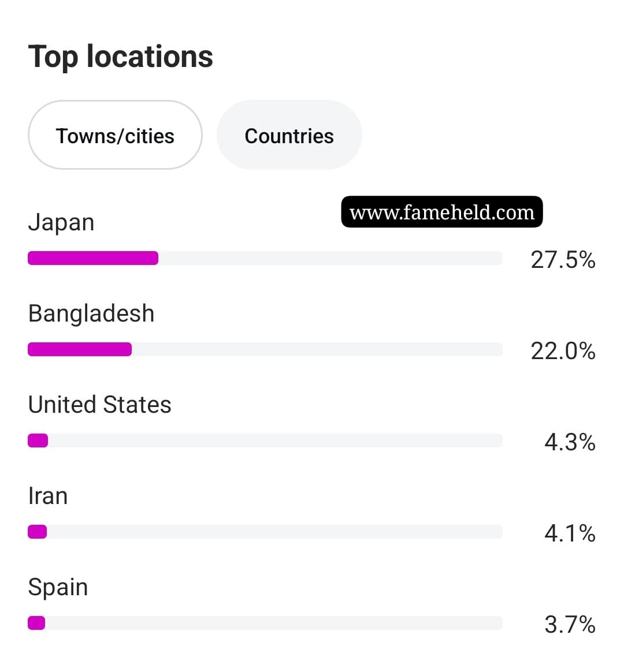Click the Spain progress bar

click(x=265, y=623)
